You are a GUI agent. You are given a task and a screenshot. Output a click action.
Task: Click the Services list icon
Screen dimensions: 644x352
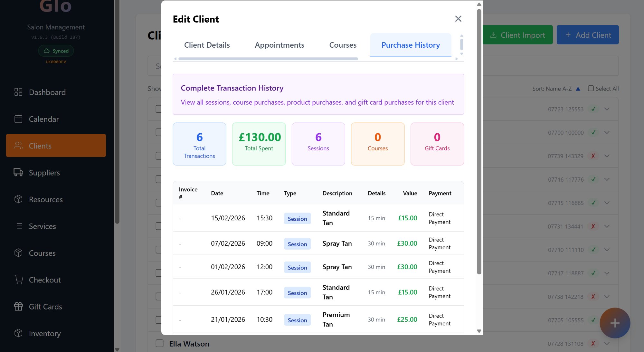click(19, 226)
